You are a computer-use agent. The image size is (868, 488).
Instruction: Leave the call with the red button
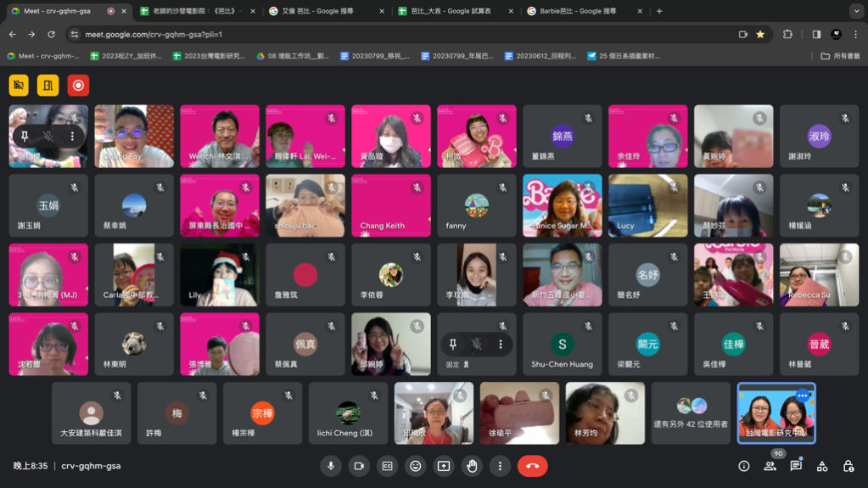click(x=533, y=466)
